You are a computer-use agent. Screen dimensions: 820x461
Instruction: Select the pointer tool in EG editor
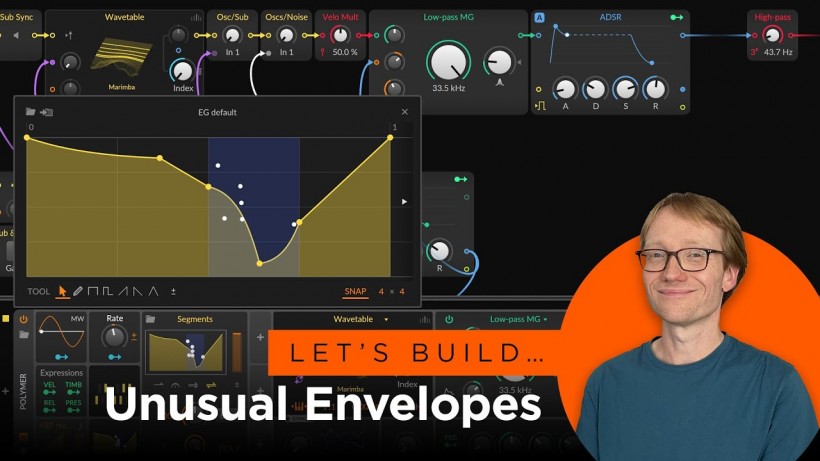click(63, 291)
